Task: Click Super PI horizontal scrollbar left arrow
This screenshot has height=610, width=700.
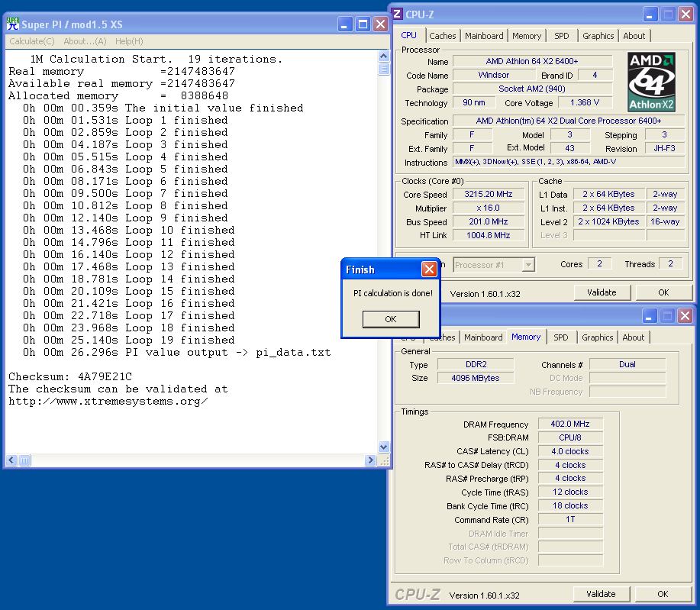Action: pos(12,460)
